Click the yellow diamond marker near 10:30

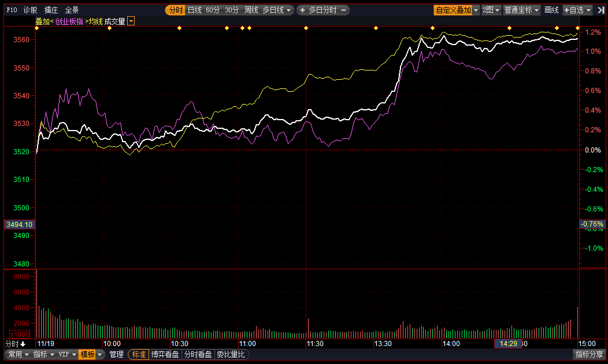coord(179,28)
